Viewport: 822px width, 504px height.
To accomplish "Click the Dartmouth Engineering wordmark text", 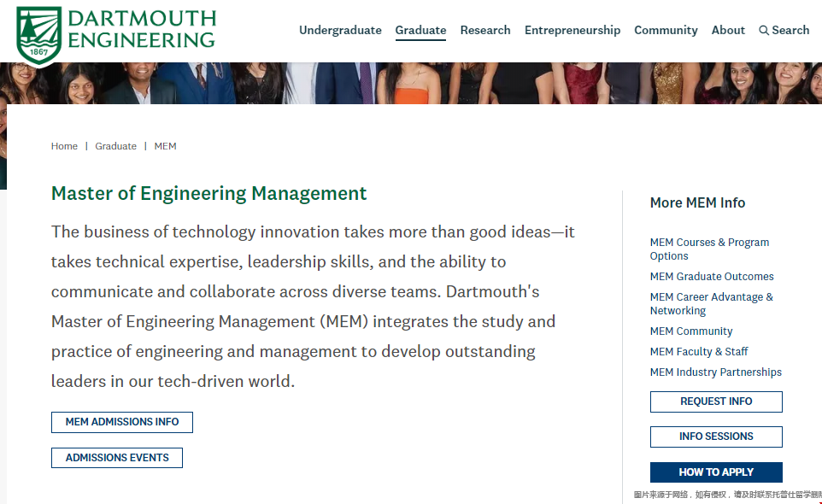I will [x=142, y=29].
